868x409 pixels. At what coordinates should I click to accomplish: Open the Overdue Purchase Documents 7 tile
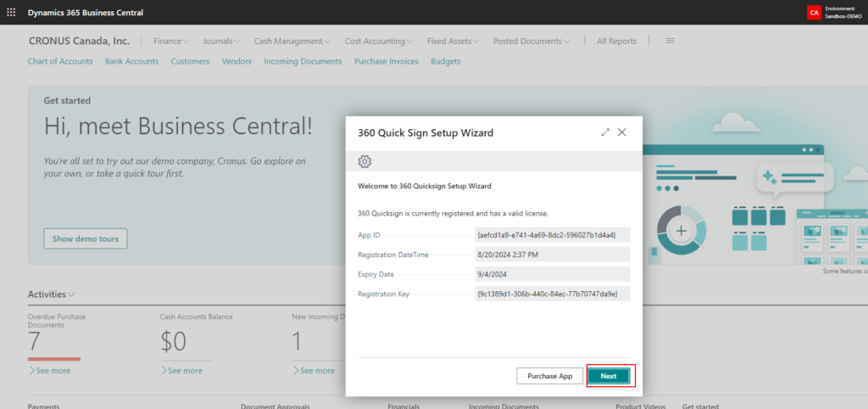click(x=34, y=341)
